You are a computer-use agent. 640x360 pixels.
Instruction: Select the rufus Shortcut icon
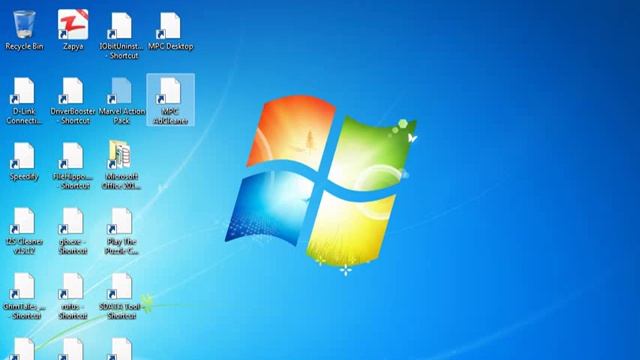pyautogui.click(x=73, y=296)
